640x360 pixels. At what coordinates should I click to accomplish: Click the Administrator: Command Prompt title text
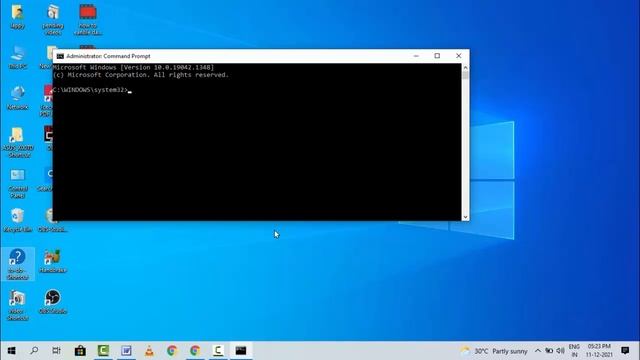pyautogui.click(x=108, y=56)
